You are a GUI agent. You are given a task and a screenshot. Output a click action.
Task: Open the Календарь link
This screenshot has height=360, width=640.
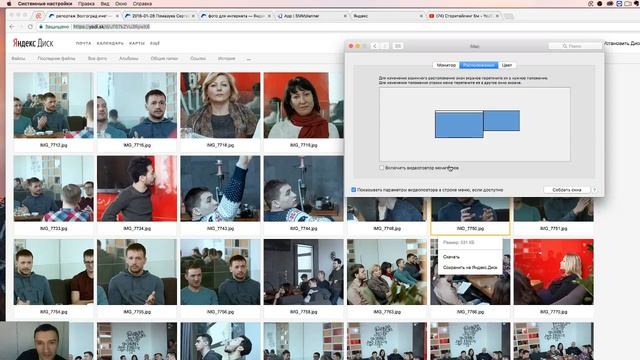110,43
